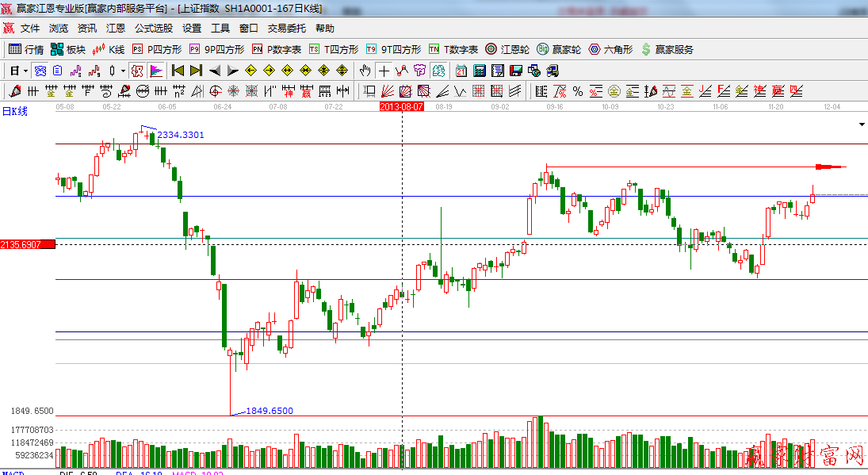
Task: Jump to first bar with skip-start arrow
Action: pos(178,71)
